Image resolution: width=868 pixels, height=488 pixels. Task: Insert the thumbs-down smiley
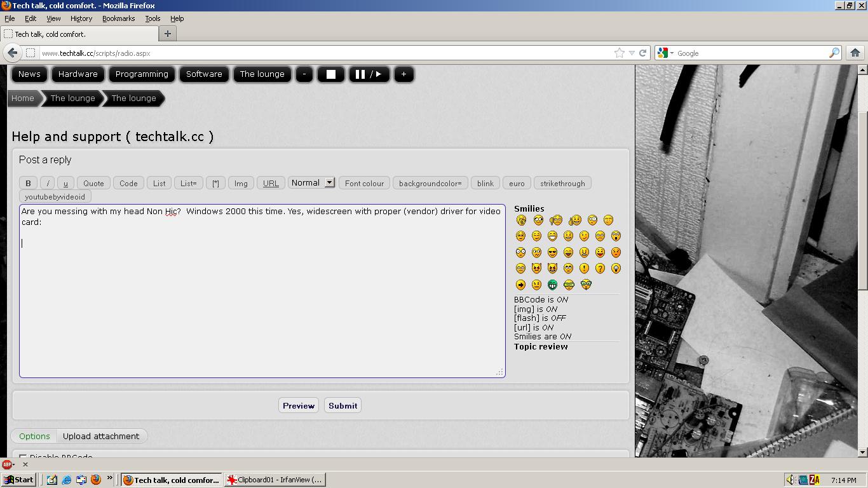coord(556,220)
